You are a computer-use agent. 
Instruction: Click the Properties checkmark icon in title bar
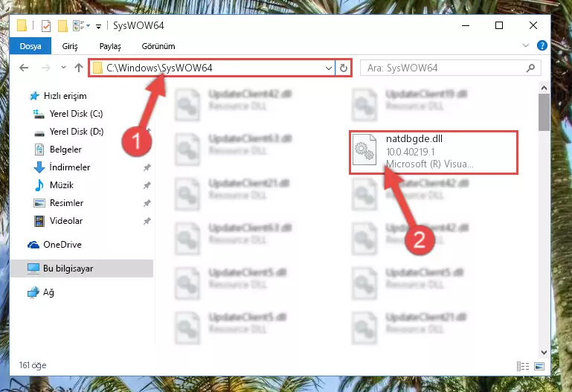coord(46,26)
